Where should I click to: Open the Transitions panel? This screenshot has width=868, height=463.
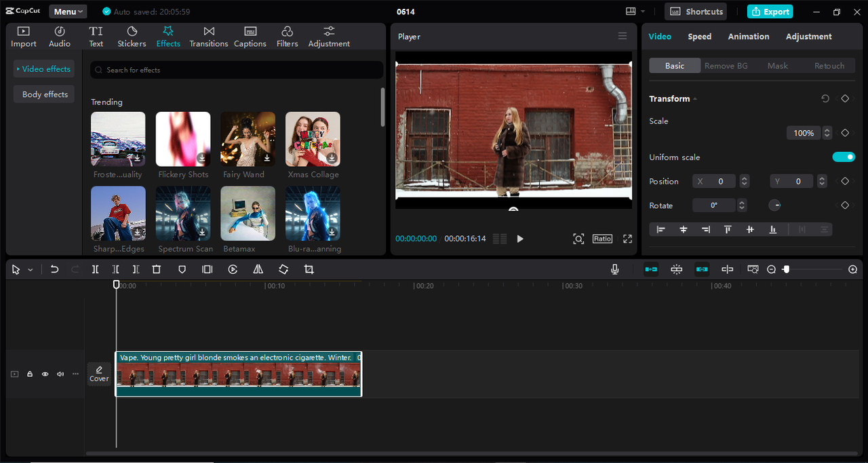pyautogui.click(x=209, y=37)
